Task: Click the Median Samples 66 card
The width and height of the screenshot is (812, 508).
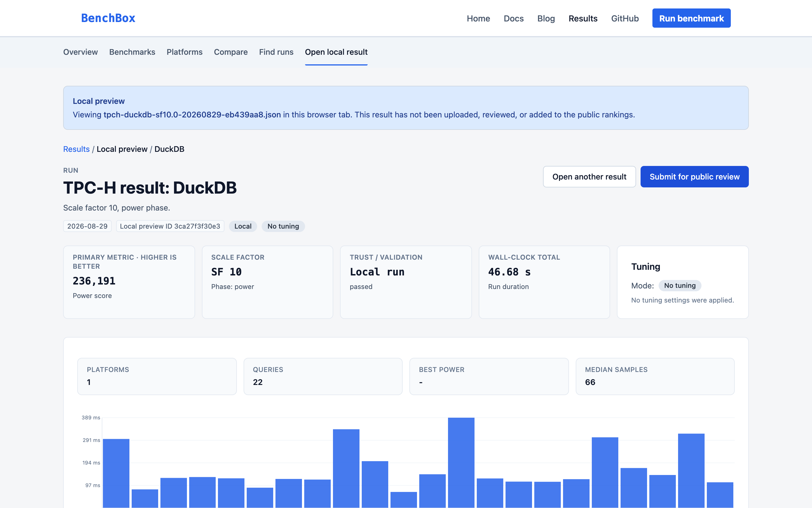Action: (x=655, y=376)
